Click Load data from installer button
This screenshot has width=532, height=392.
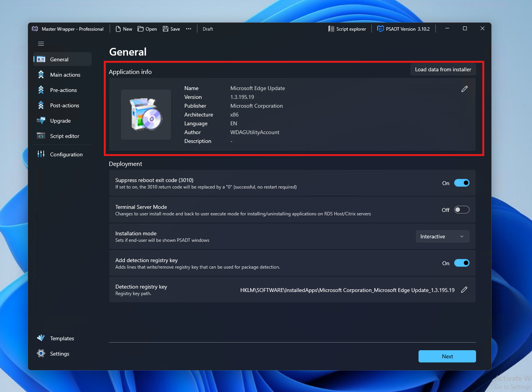coord(443,69)
